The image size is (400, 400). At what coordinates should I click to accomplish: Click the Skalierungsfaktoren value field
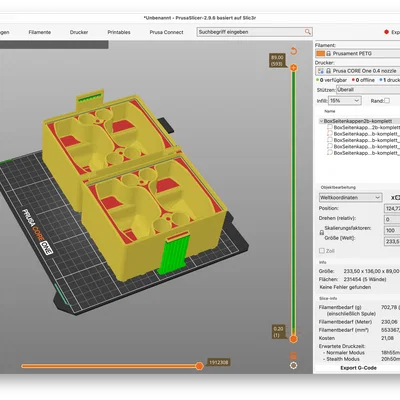coord(392,230)
